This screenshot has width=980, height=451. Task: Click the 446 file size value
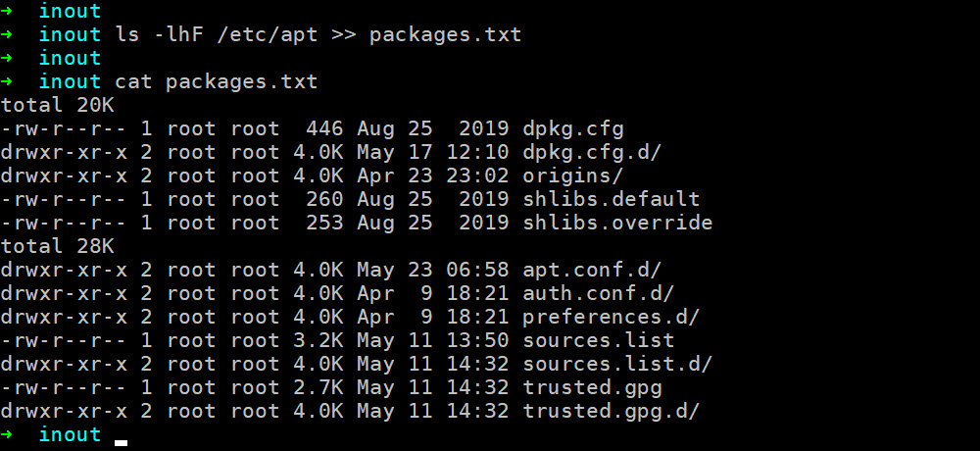click(x=325, y=128)
